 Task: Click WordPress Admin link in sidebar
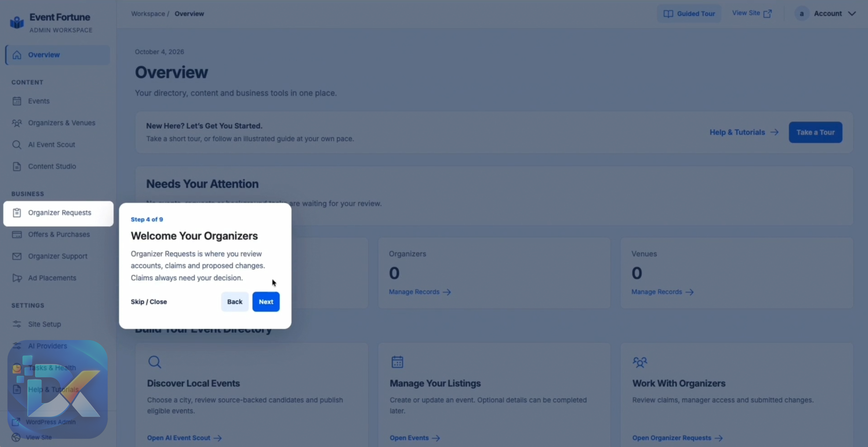coord(50,422)
